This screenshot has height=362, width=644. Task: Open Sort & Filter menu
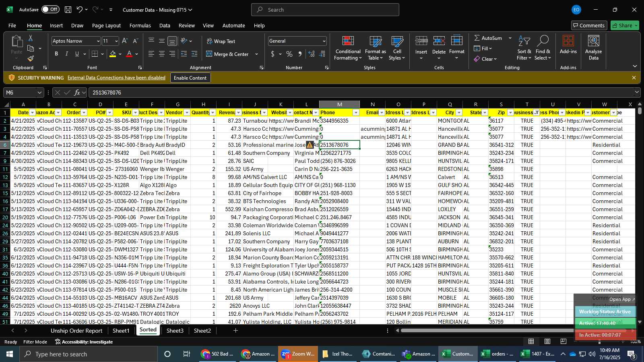[x=524, y=48]
